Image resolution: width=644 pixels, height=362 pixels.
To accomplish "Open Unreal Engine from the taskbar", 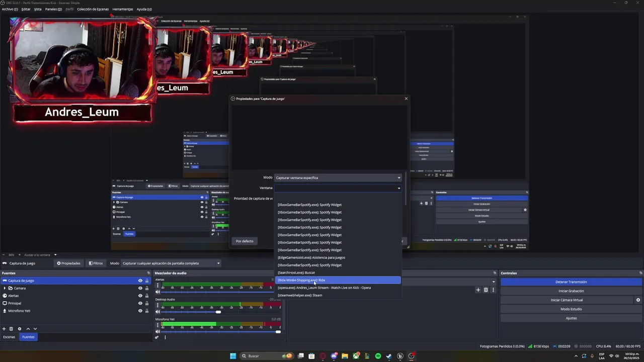I will coord(400,356).
